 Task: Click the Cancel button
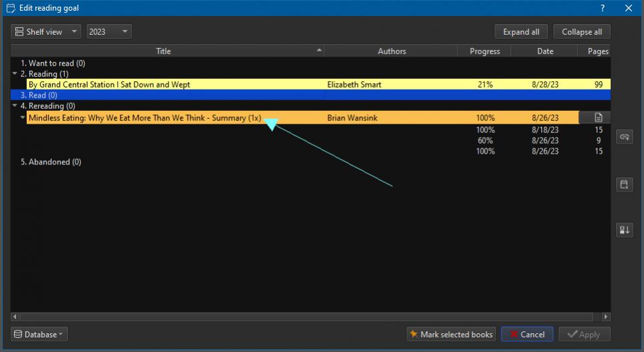pyautogui.click(x=527, y=335)
